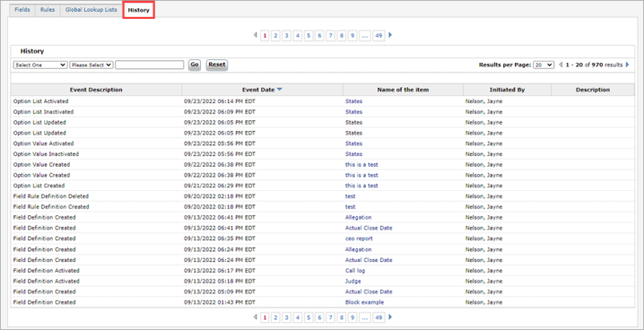Click the Go button
Viewport: 644px width, 330px height.
point(195,65)
